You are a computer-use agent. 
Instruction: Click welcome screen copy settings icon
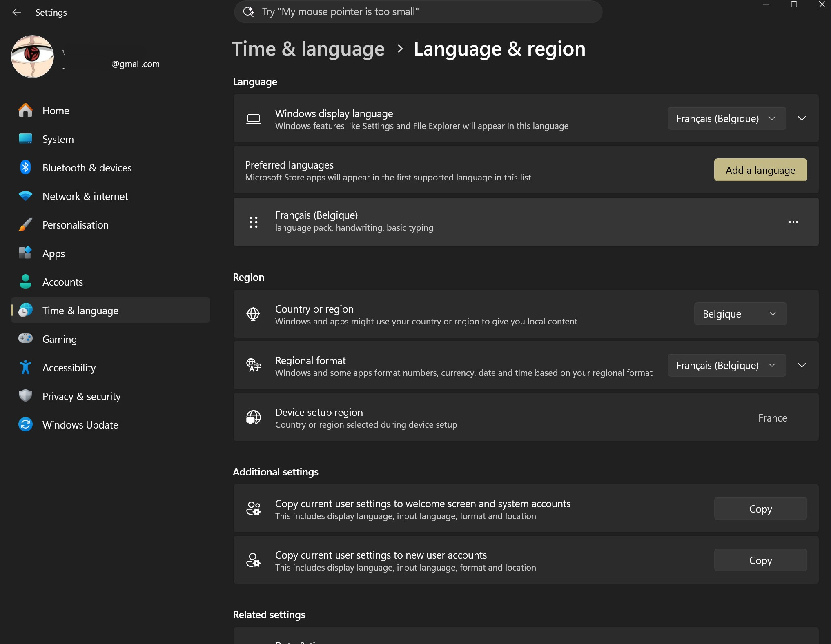[254, 509]
